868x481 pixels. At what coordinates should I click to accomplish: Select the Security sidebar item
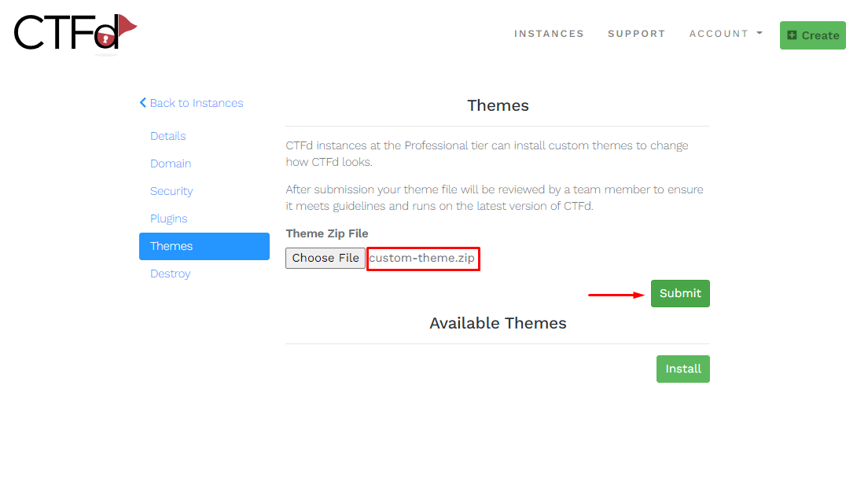(171, 191)
